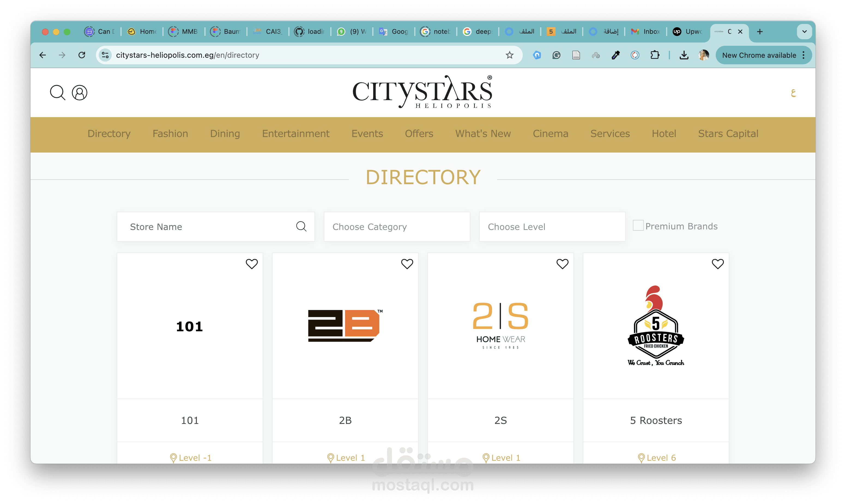Click the 2S store name link
846x504 pixels.
pos(500,420)
